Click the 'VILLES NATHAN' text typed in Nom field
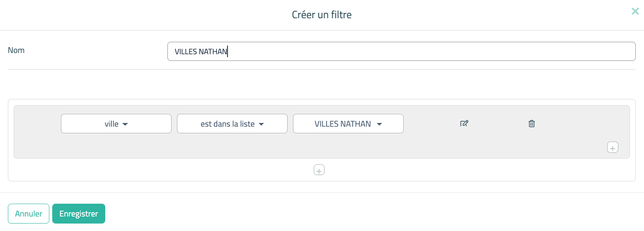This screenshot has width=644, height=231. (x=201, y=52)
